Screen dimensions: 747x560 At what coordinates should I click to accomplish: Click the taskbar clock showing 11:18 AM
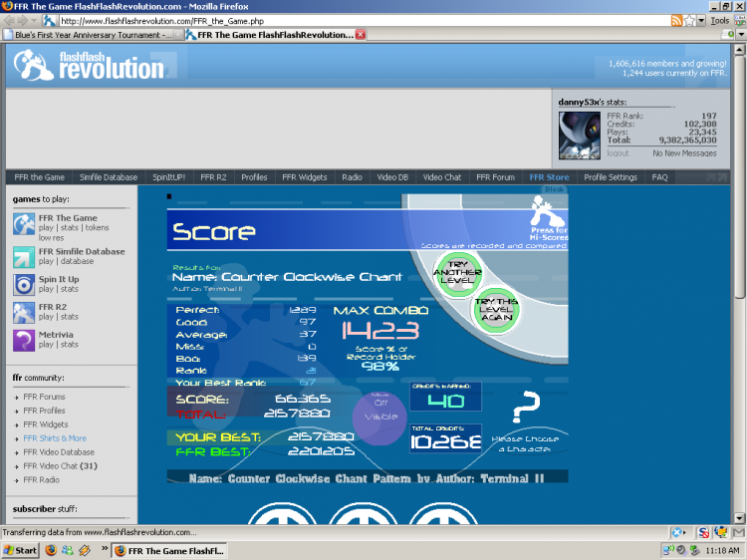click(722, 550)
